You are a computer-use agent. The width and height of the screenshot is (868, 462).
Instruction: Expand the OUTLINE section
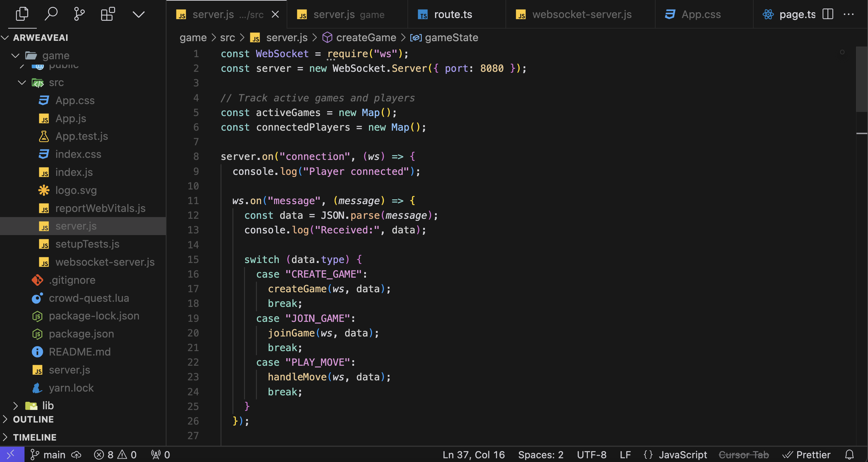coord(33,419)
